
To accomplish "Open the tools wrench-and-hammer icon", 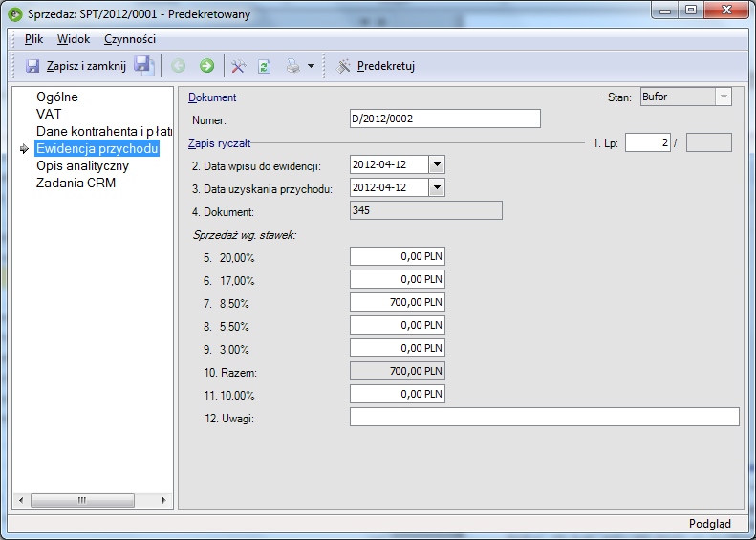I will [239, 66].
